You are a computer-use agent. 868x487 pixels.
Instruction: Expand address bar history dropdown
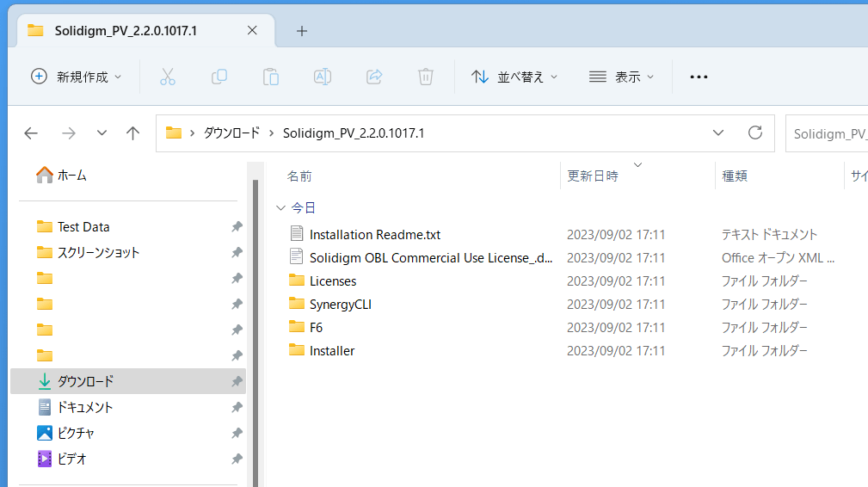coord(718,133)
